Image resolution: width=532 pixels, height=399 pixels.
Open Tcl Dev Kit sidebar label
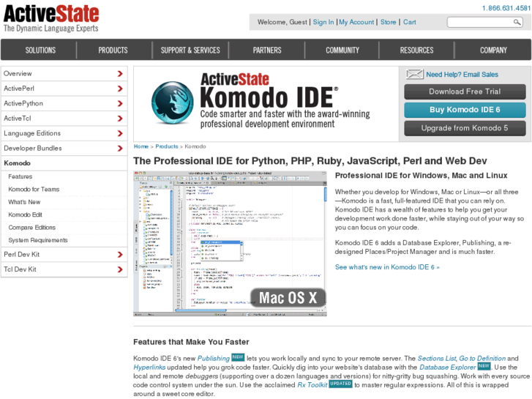click(20, 269)
